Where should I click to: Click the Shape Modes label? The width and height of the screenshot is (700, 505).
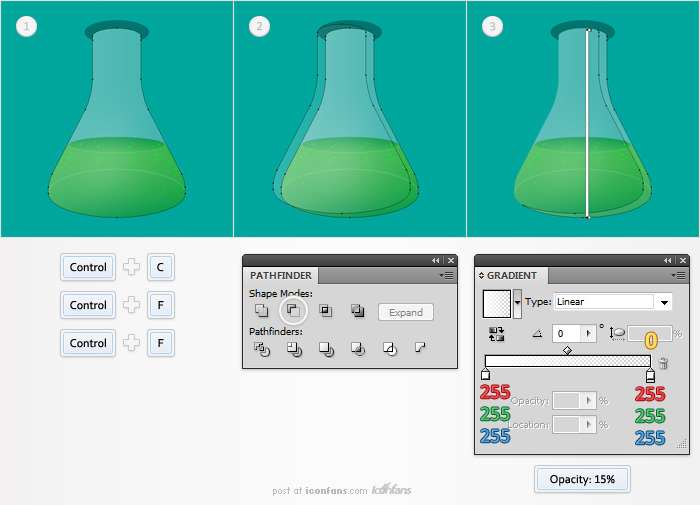pyautogui.click(x=281, y=293)
